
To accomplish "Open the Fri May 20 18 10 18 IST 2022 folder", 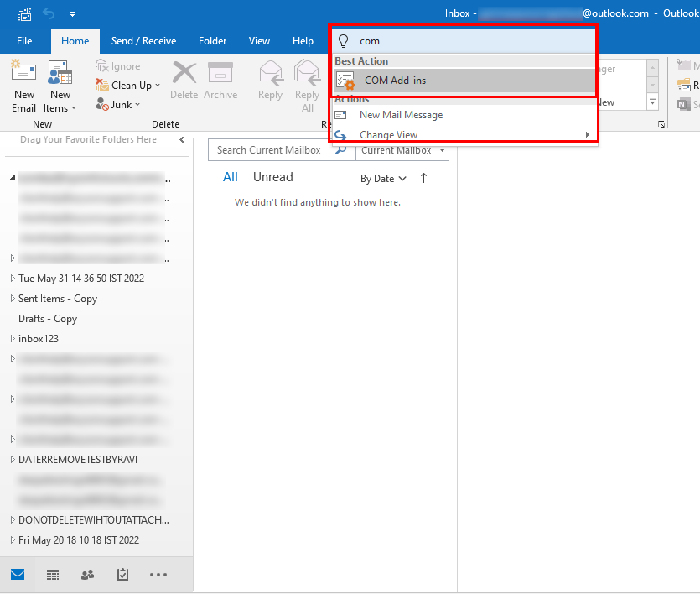I will [79, 539].
